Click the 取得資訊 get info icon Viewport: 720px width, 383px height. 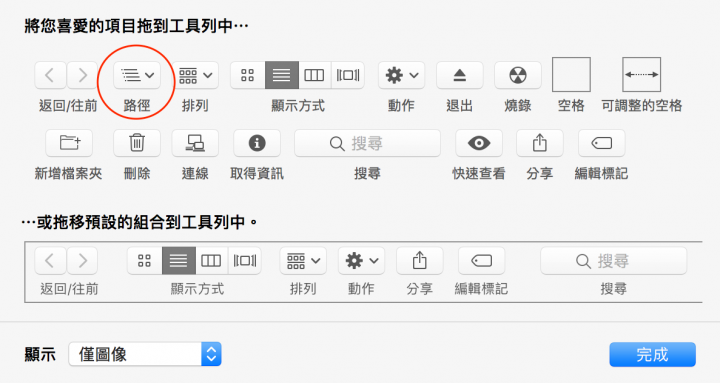tap(257, 143)
